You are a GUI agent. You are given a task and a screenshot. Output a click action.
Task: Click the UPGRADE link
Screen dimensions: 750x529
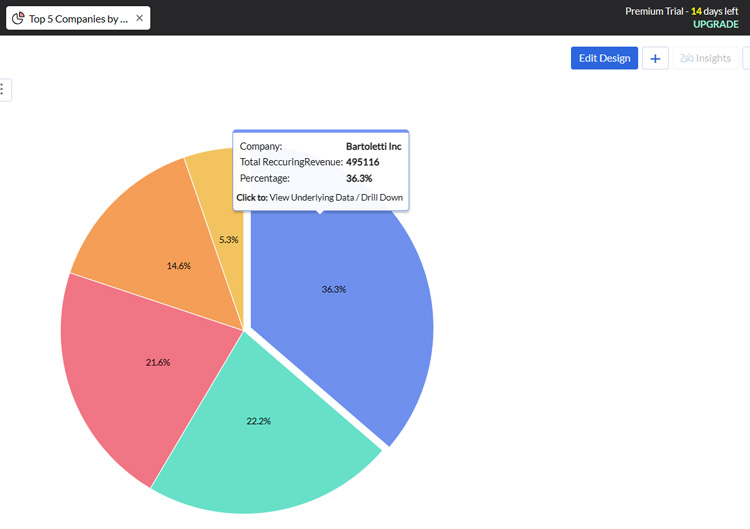coord(716,24)
